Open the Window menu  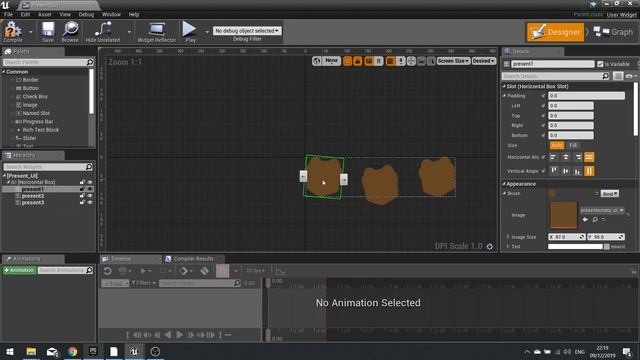click(111, 14)
